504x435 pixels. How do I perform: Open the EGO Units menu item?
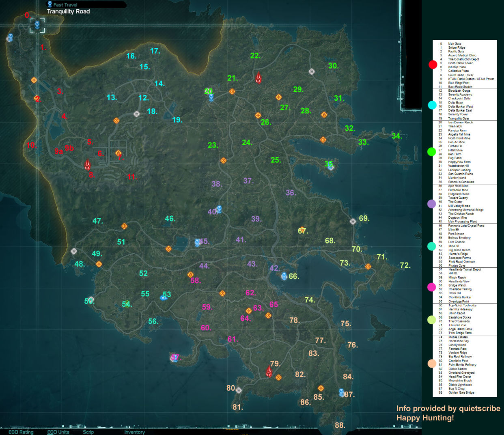(x=58, y=432)
